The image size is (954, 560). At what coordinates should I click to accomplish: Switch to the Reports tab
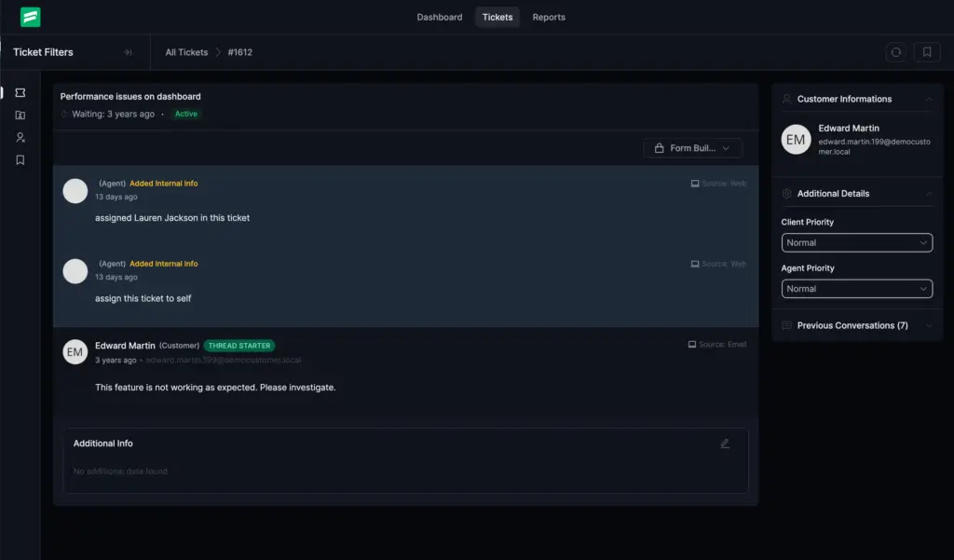pyautogui.click(x=549, y=17)
